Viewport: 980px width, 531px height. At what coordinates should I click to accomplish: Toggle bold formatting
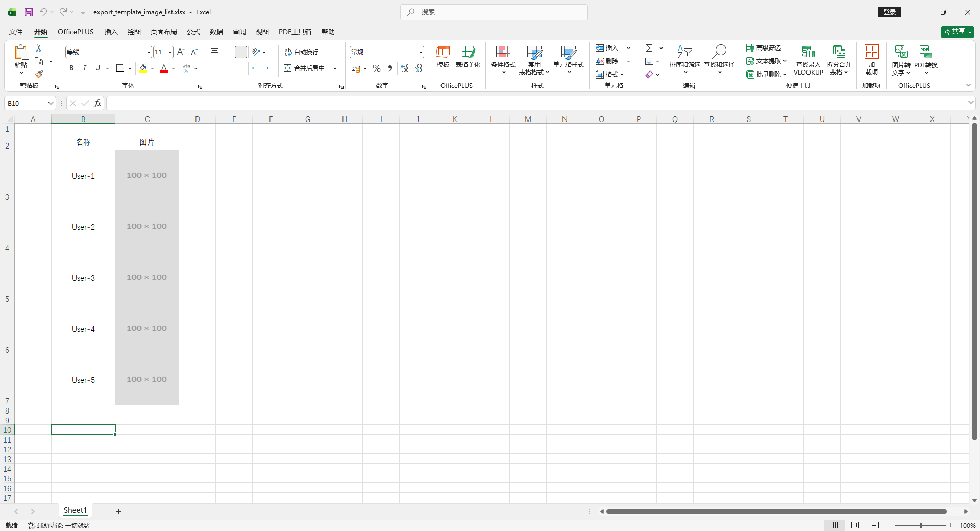pyautogui.click(x=71, y=68)
